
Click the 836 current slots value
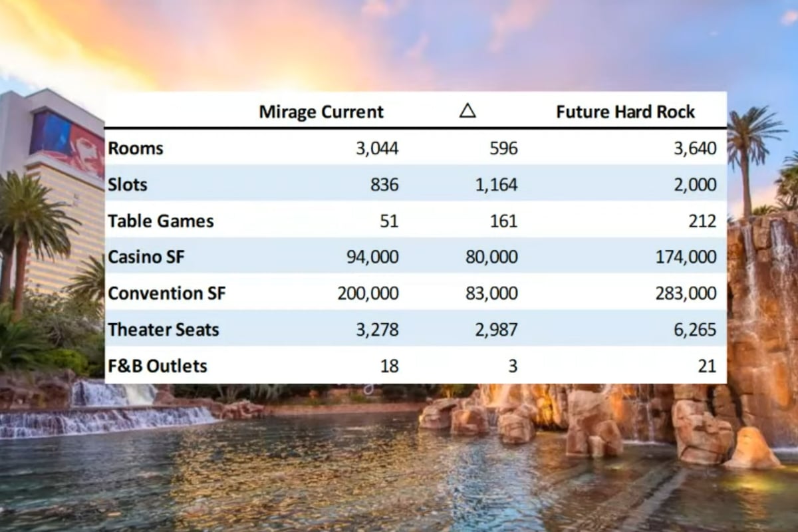tap(384, 184)
